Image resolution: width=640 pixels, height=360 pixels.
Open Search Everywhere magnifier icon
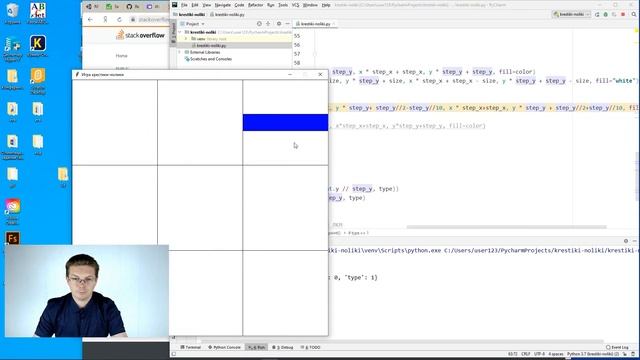634,14
